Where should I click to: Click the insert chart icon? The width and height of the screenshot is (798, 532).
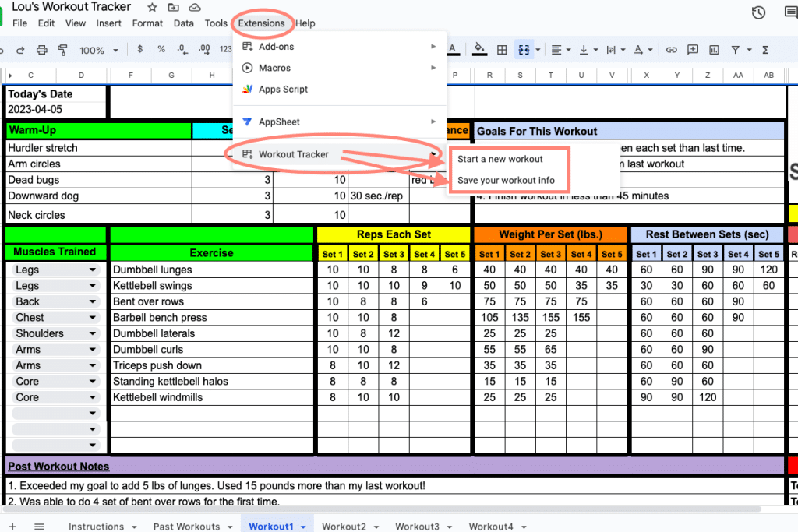[714, 50]
